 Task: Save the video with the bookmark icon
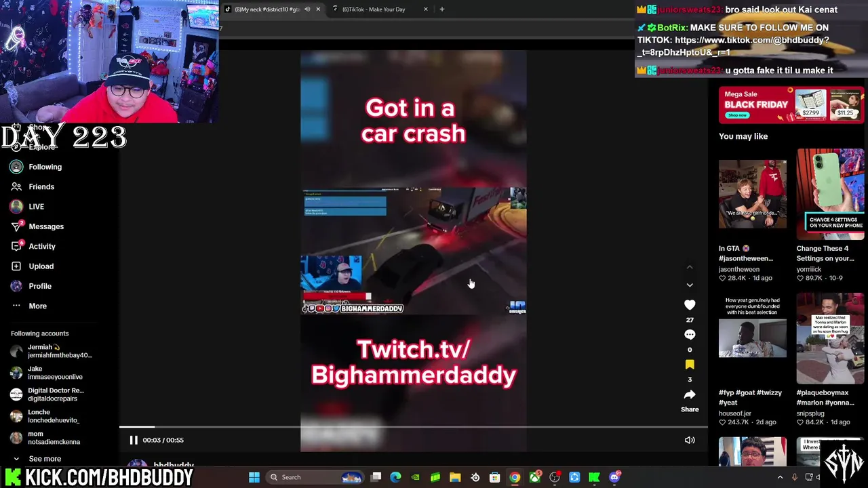(x=690, y=365)
